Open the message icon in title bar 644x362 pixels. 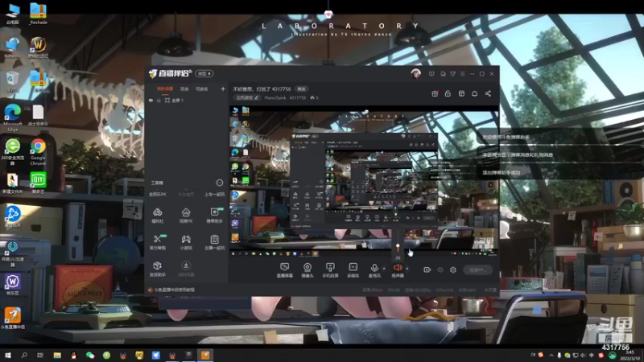[431, 74]
